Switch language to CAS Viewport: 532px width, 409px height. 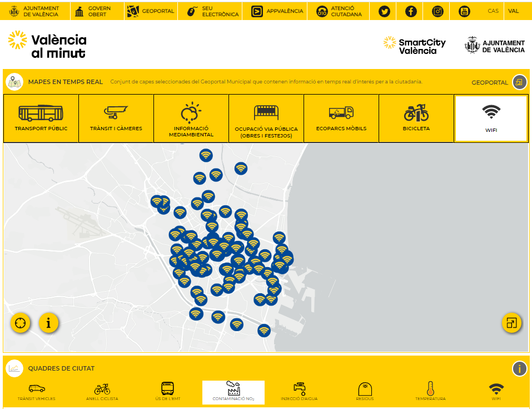point(493,11)
